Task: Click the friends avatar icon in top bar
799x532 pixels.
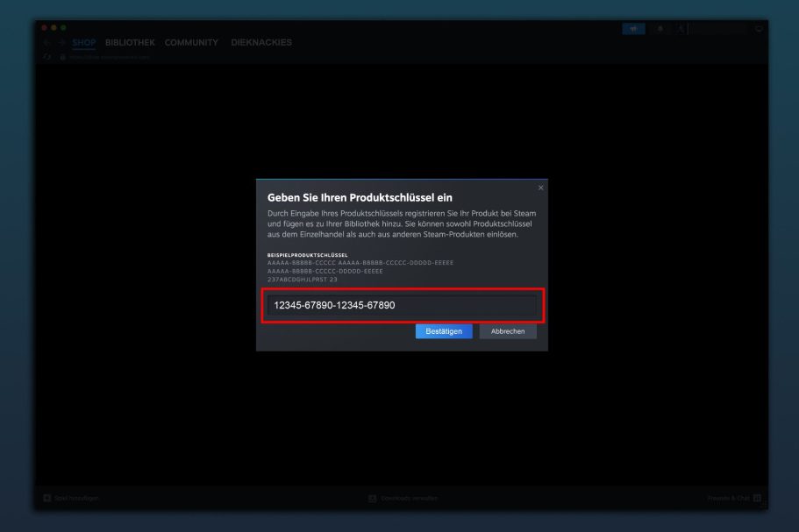Action: coord(681,29)
